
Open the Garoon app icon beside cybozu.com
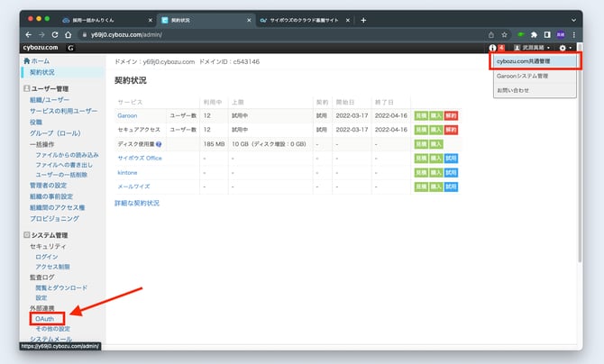[70, 47]
